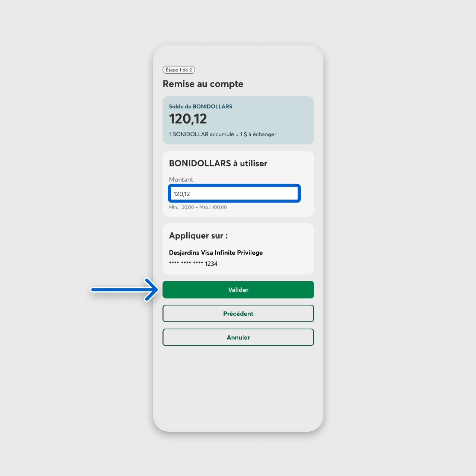
Task: Click the Montant field label
Action: [x=181, y=179]
